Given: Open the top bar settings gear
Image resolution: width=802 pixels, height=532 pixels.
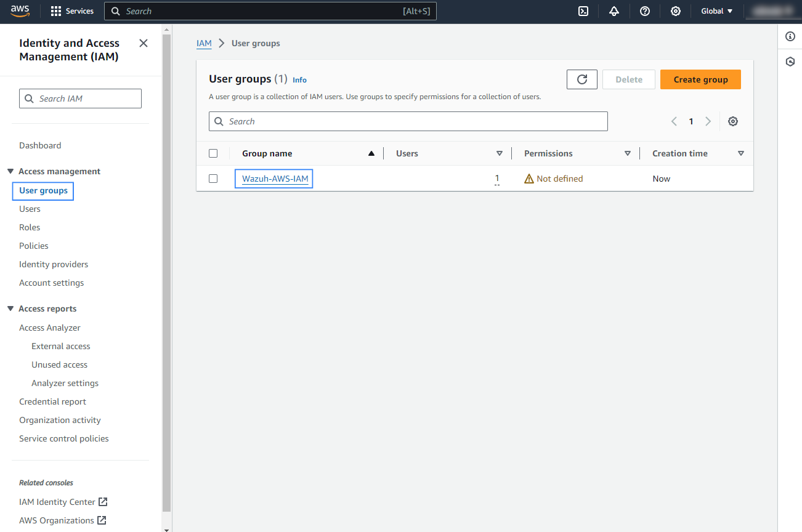Looking at the screenshot, I should click(x=675, y=11).
